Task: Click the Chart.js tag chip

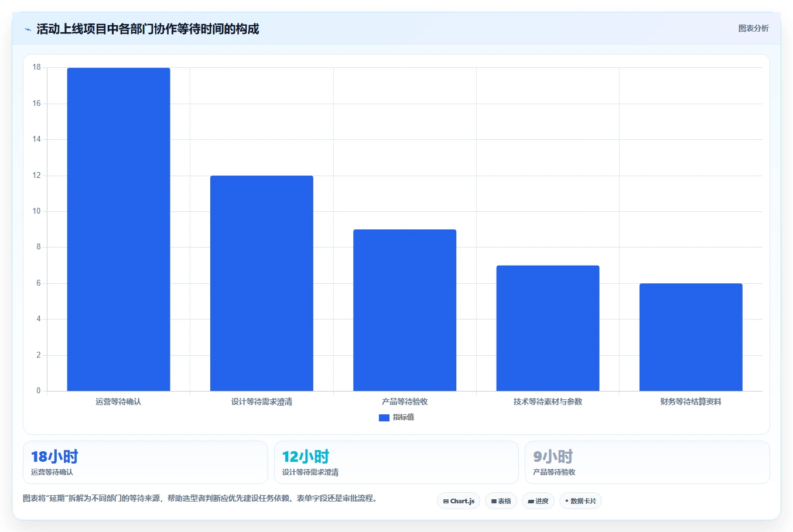Action: point(459,501)
